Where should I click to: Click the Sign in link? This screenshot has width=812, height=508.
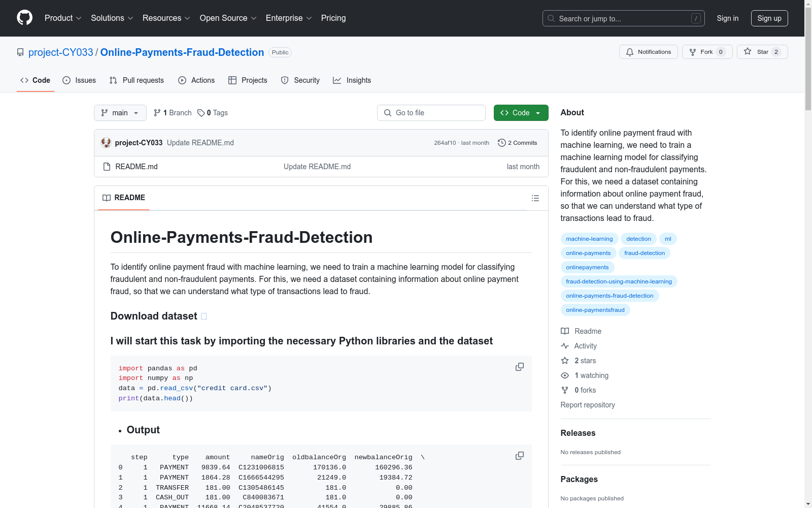728,18
